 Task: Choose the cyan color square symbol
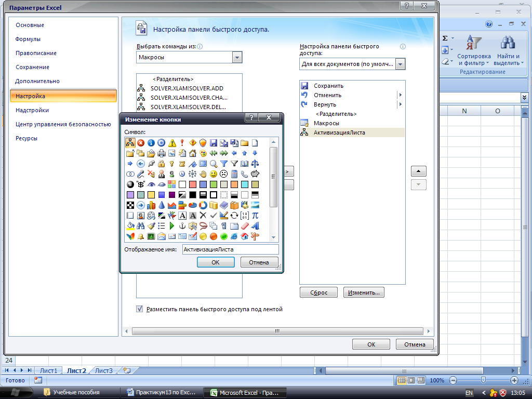pos(245,184)
